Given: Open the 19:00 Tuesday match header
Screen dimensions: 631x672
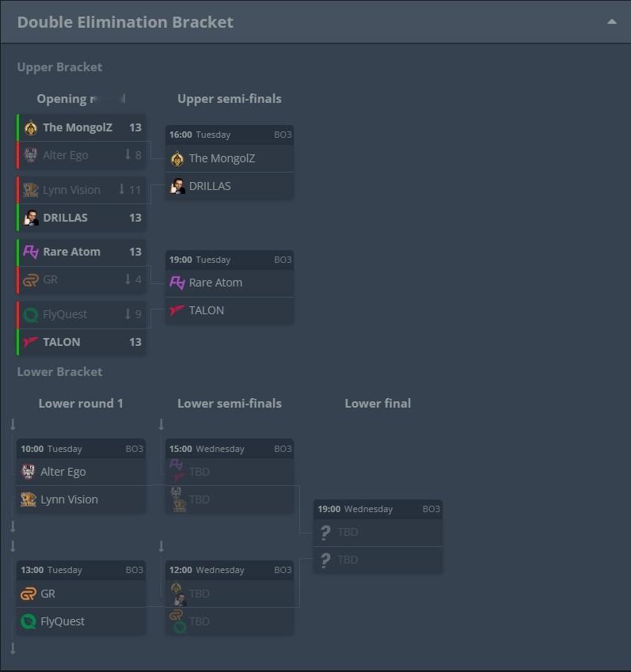Looking at the screenshot, I should (x=230, y=260).
